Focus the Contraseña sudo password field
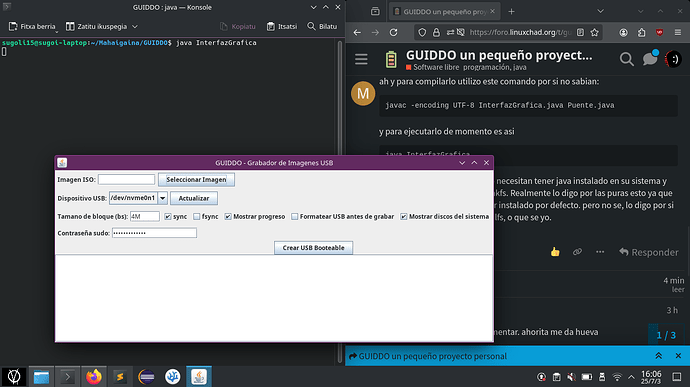 [154, 233]
